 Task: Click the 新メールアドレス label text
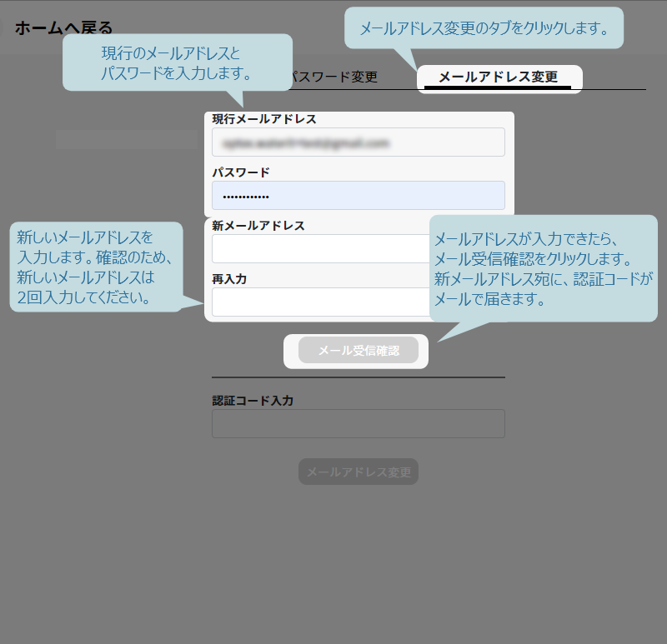pos(258,226)
